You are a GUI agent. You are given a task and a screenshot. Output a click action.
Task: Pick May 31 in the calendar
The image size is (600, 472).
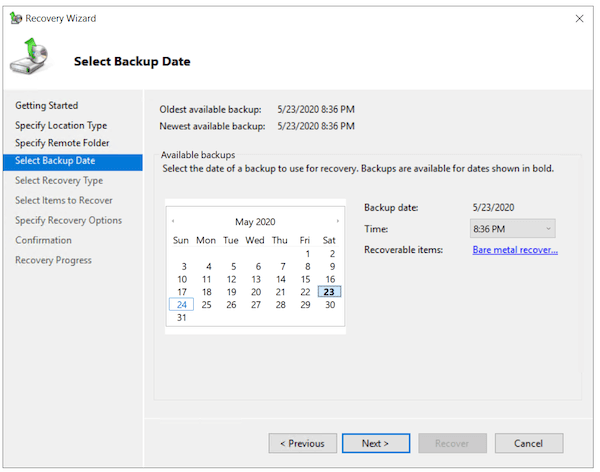pos(181,318)
